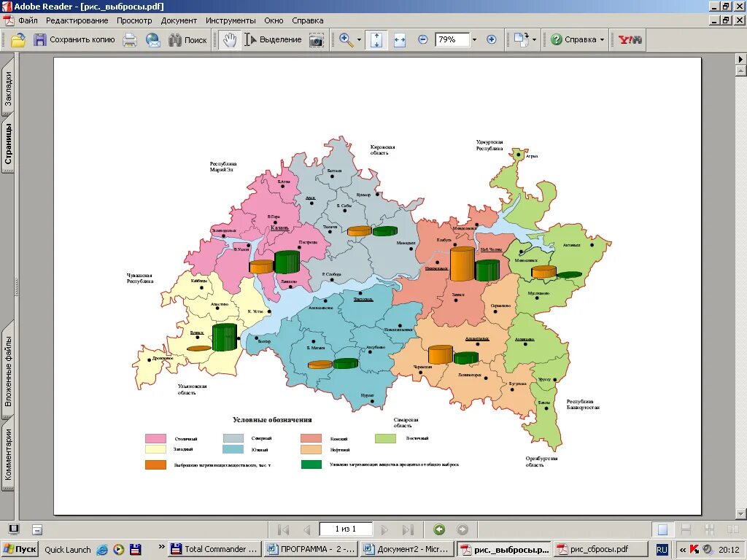
Task: Click the page number field 1 из 1
Action: (345, 529)
